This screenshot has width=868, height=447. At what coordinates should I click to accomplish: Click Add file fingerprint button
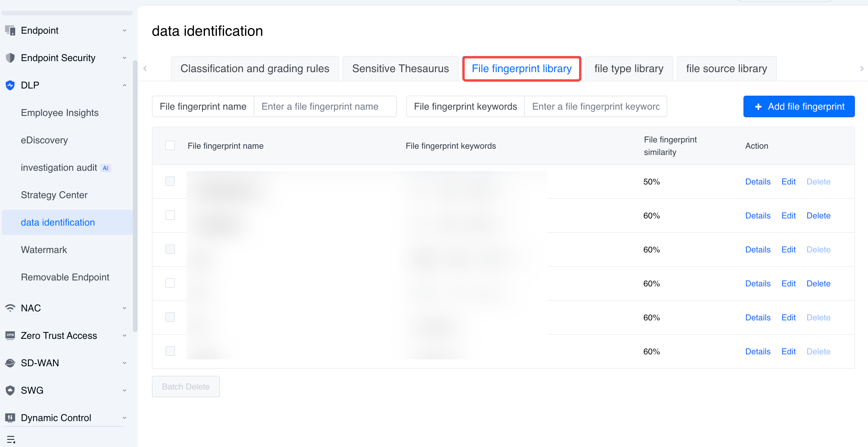click(x=799, y=106)
